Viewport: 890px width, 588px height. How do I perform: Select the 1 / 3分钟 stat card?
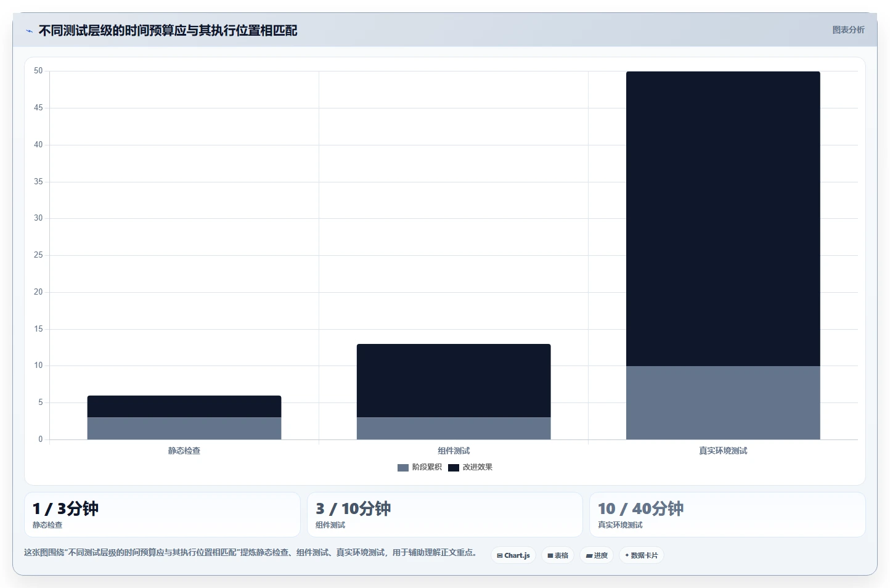[162, 515]
